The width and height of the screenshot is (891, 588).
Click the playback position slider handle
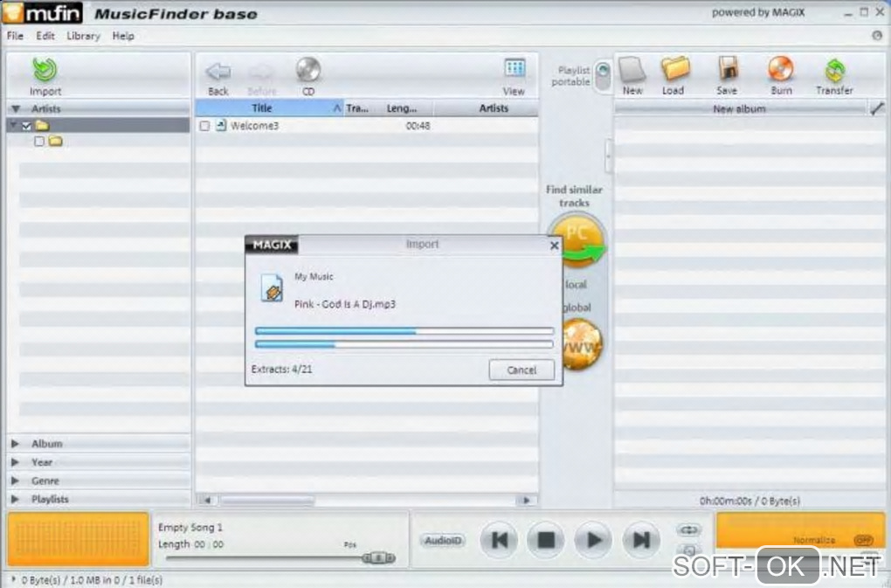click(x=379, y=558)
